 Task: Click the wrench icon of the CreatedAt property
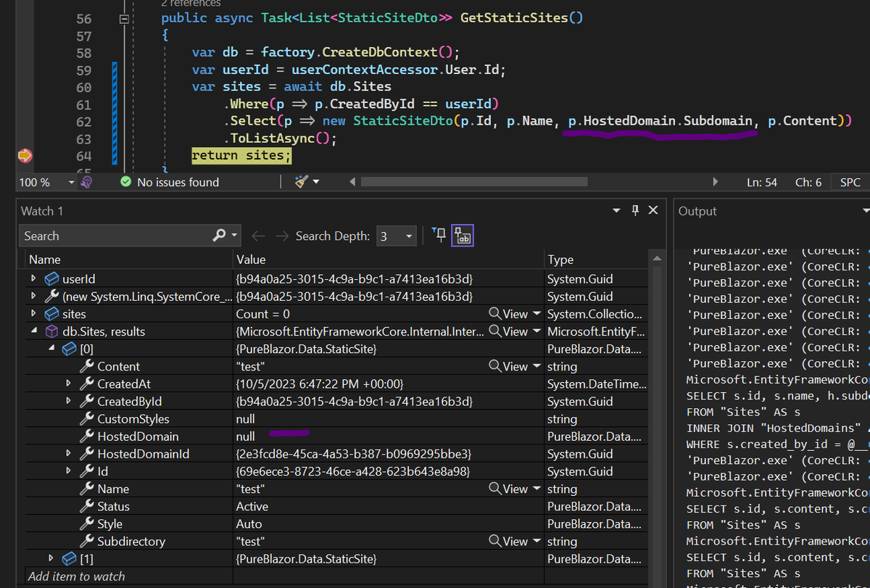(86, 384)
